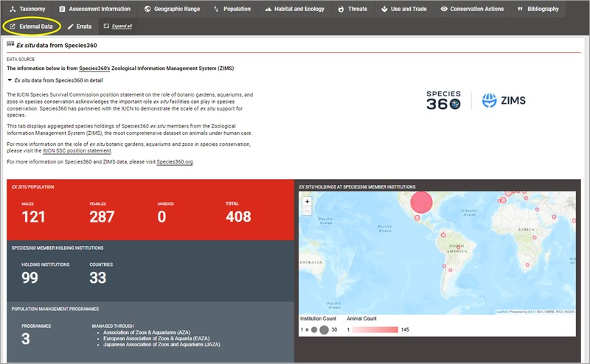Click the large North America holdings circle
Viewport: 590px width, 364px height.
click(x=421, y=202)
